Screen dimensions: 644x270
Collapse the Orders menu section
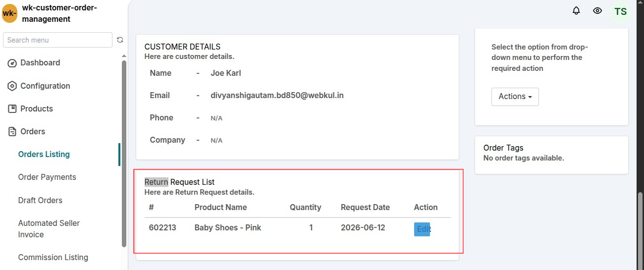[33, 131]
